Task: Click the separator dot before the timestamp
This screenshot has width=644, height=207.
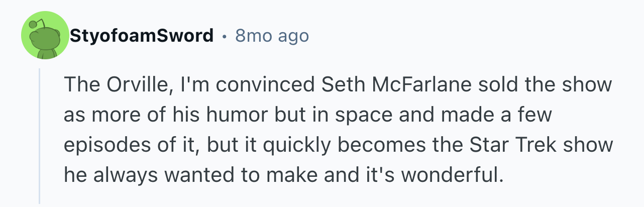Action: coord(224,37)
